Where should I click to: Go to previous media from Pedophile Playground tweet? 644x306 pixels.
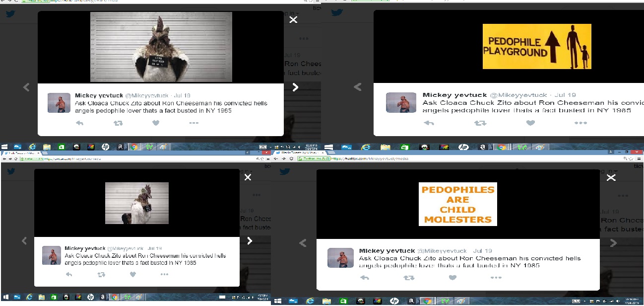[x=357, y=87]
